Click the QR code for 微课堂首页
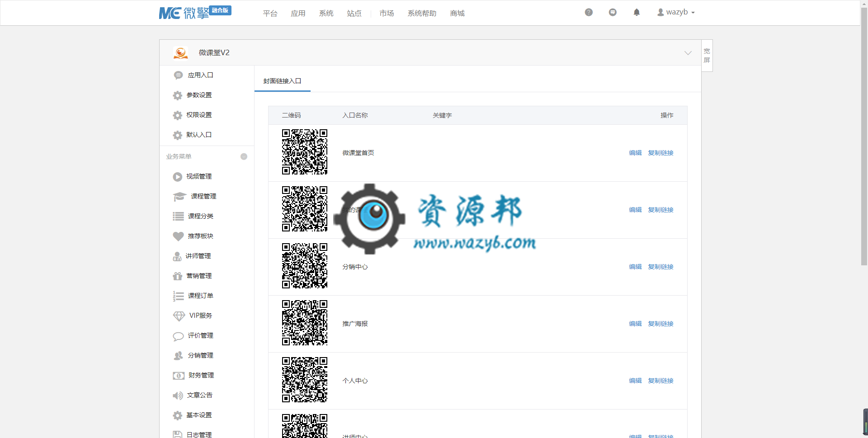The width and height of the screenshot is (868, 438). point(305,152)
